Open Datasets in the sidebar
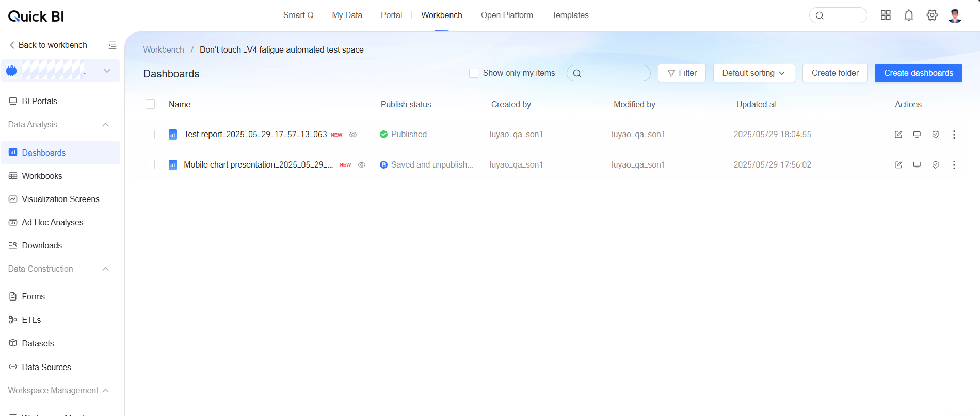Viewport: 980px width, 416px height. pyautogui.click(x=60, y=344)
